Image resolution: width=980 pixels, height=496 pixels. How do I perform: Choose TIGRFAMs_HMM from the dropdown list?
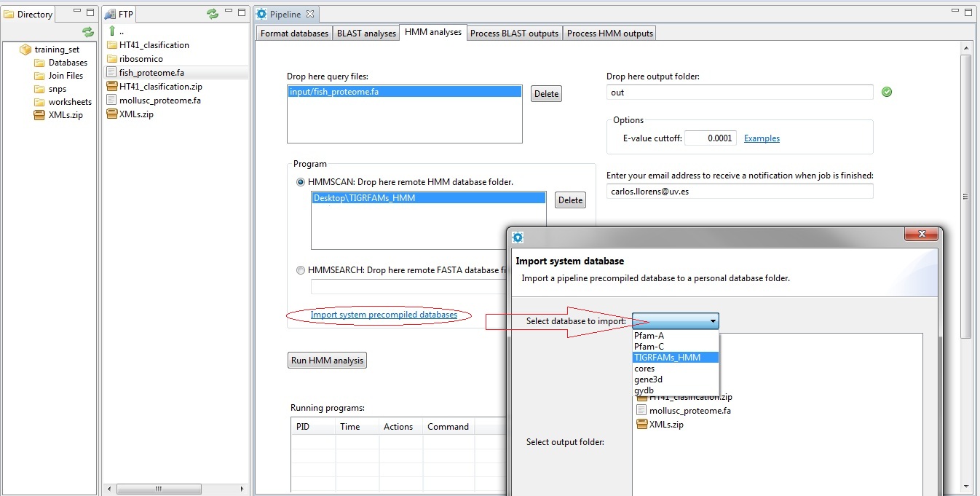pyautogui.click(x=667, y=358)
